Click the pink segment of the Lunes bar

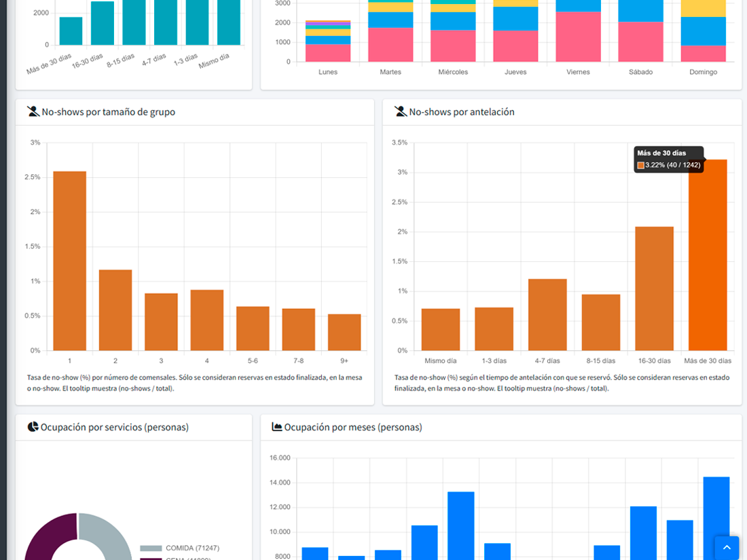[328, 53]
